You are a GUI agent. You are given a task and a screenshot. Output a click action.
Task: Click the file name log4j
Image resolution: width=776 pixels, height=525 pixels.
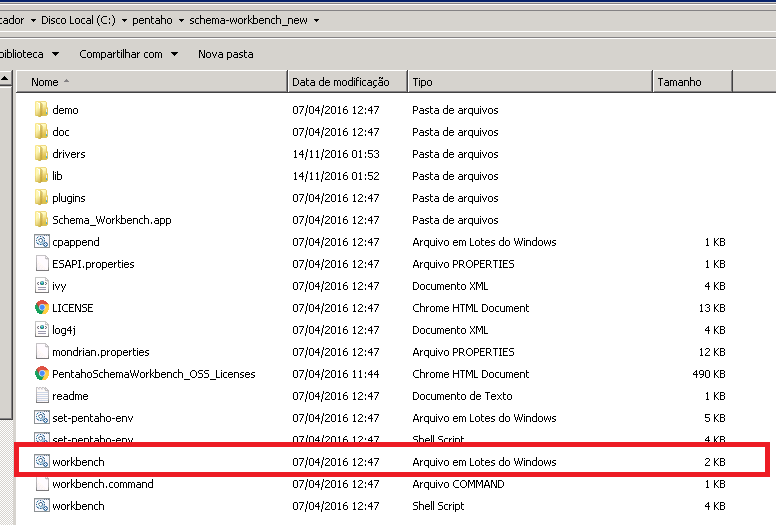pyautogui.click(x=63, y=330)
